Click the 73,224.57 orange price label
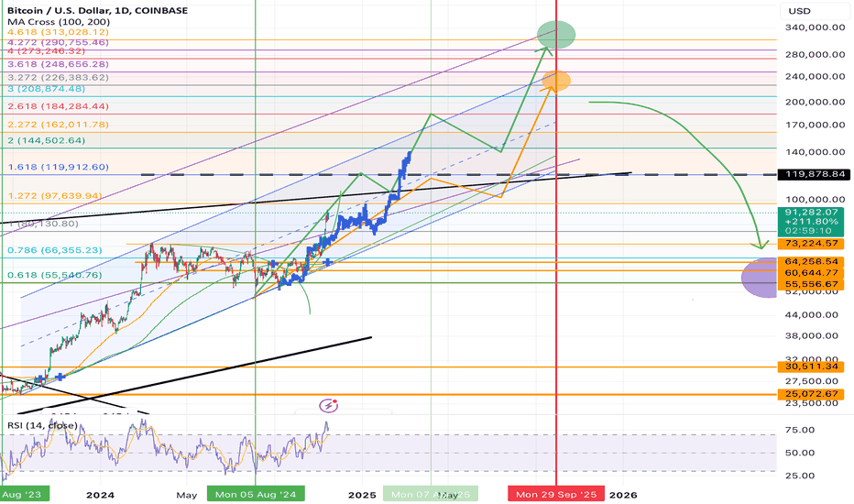The width and height of the screenshot is (854, 504). [811, 244]
